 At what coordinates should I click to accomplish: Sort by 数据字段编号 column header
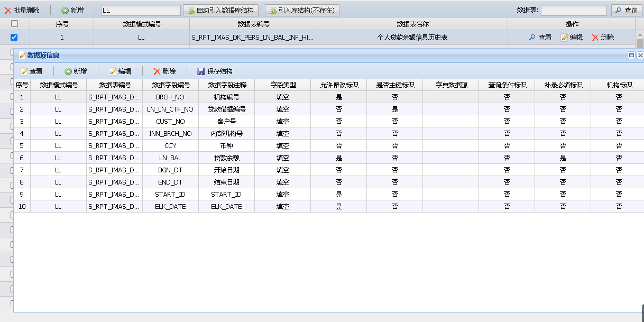pos(170,85)
